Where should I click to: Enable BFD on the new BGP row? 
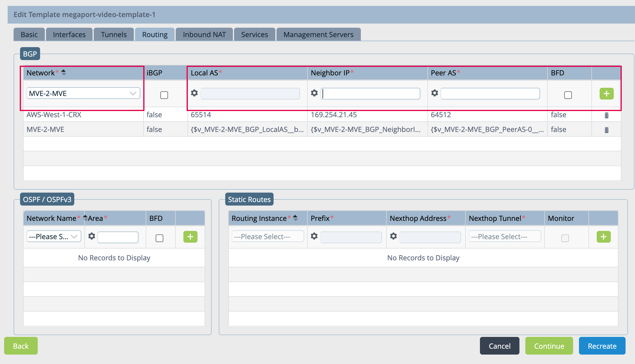[568, 95]
